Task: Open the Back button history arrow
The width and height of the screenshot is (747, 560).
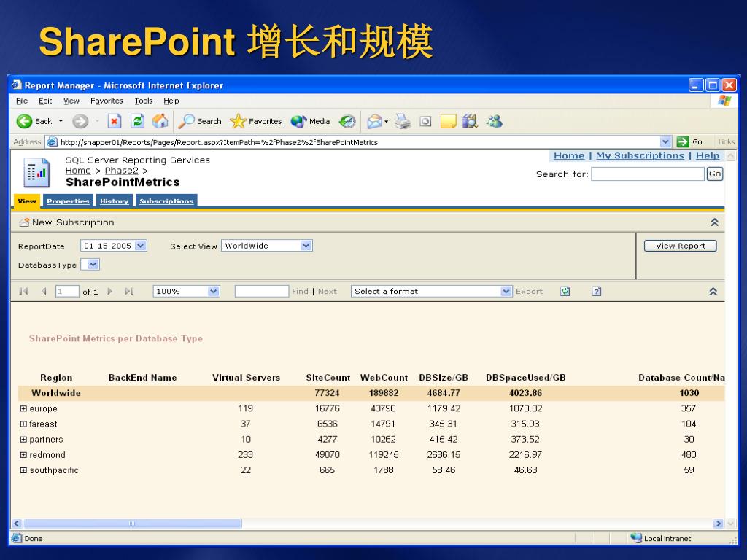Action: (x=61, y=122)
